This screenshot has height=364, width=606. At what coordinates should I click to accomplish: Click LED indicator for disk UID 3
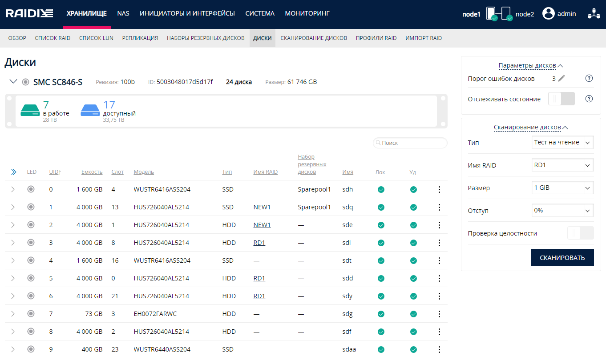pos(31,243)
